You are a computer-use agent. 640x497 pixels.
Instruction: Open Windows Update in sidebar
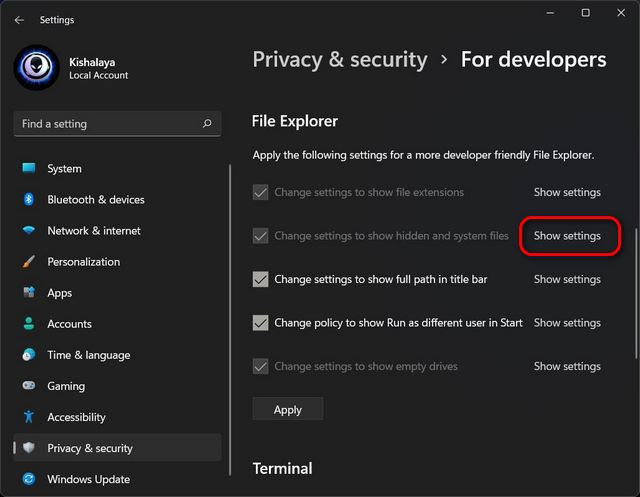(x=118, y=479)
